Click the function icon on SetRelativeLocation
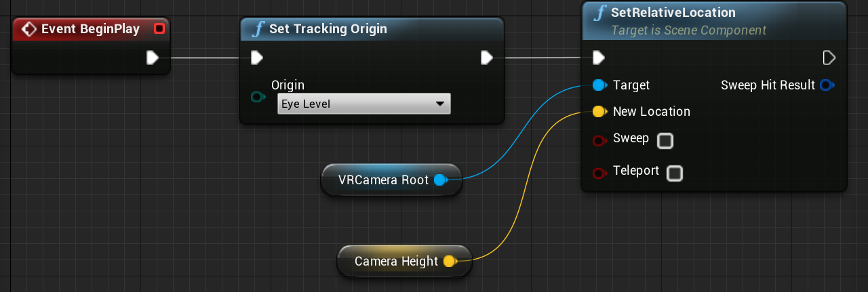 [599, 14]
